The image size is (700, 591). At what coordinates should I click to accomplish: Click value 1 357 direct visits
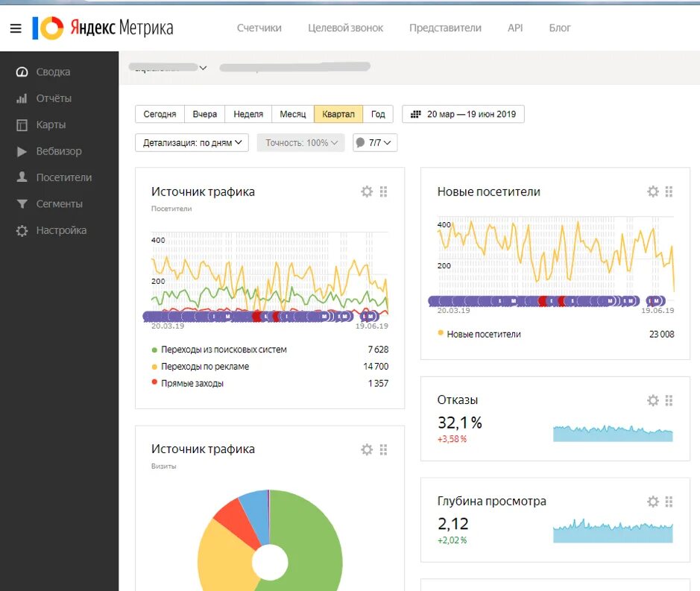point(378,383)
